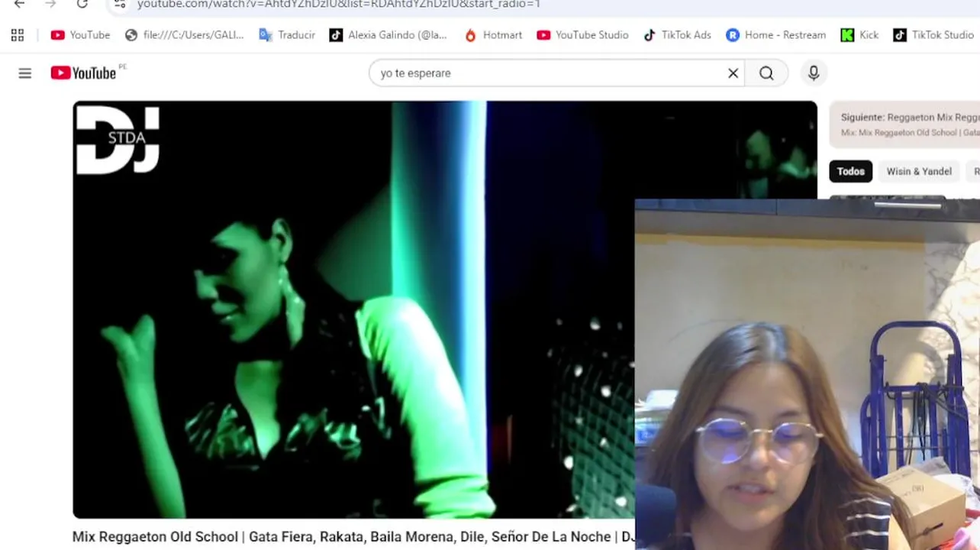The height and width of the screenshot is (550, 980).
Task: Open the apps grid icon in bookmarks bar
Action: coord(18,35)
